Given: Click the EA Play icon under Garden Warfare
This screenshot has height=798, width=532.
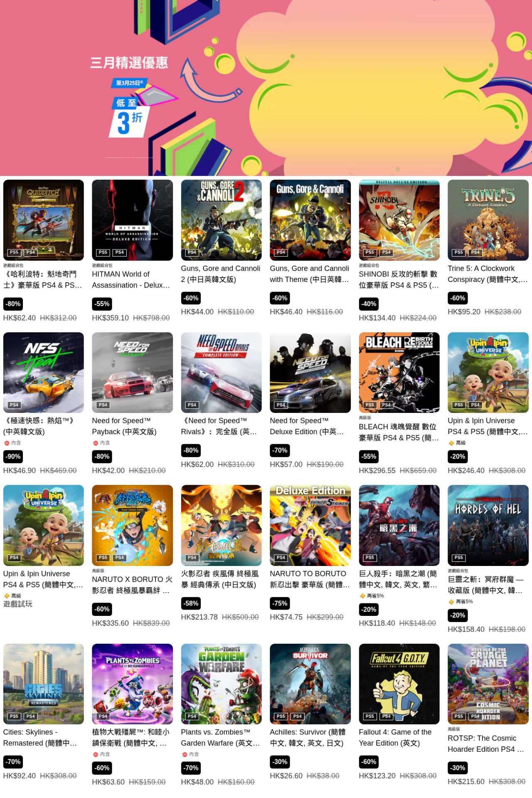Looking at the screenshot, I should [185, 754].
